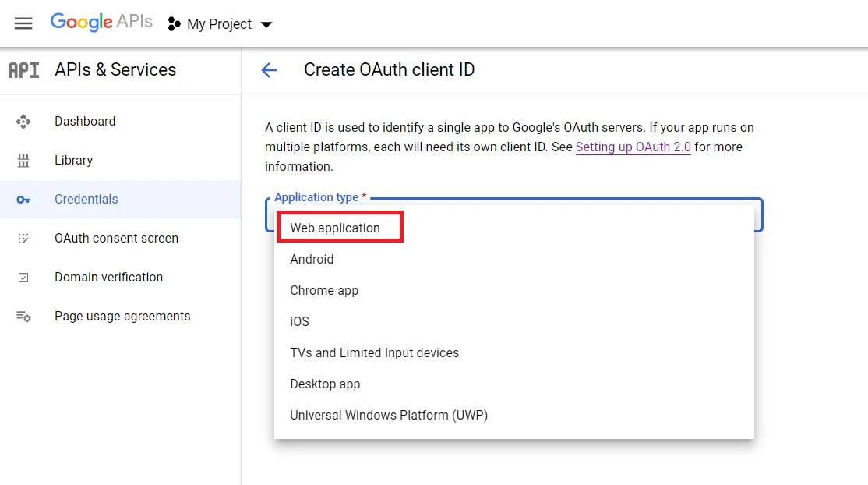Choose Android from the application type list
Image resolution: width=868 pixels, height=485 pixels.
point(312,259)
